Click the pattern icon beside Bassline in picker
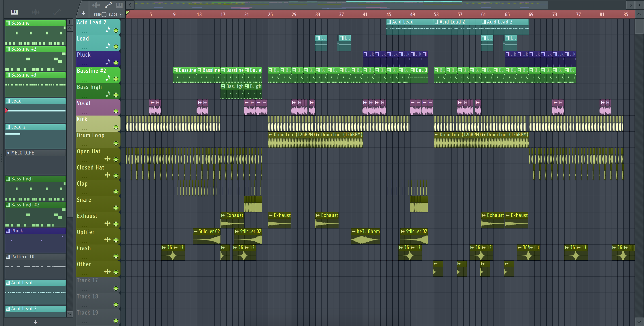Viewport: 644px width, 326px height. 8,23
